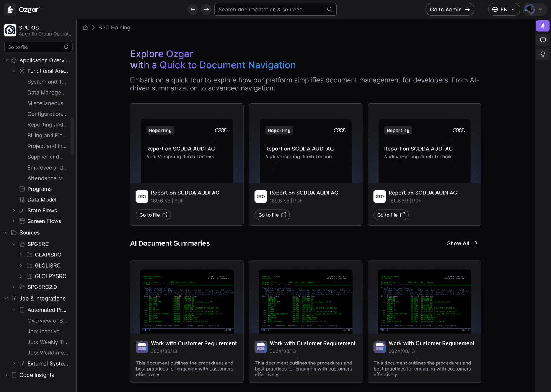This screenshot has height=392, width=551.
Task: Click the Go to Admin button
Action: tap(450, 10)
